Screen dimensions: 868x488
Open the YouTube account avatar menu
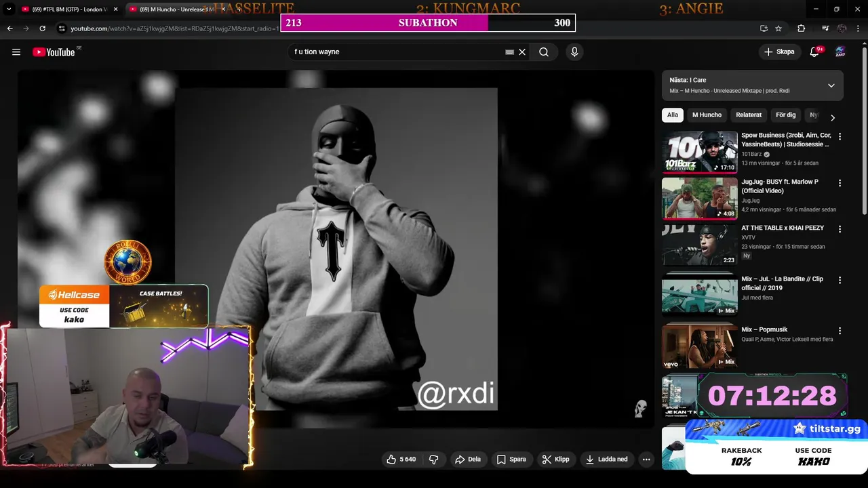click(840, 52)
